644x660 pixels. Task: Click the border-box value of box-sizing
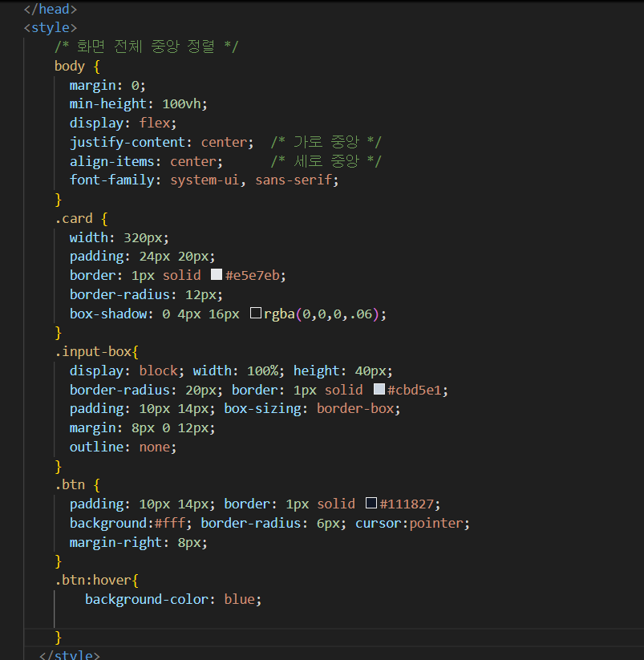click(354, 408)
